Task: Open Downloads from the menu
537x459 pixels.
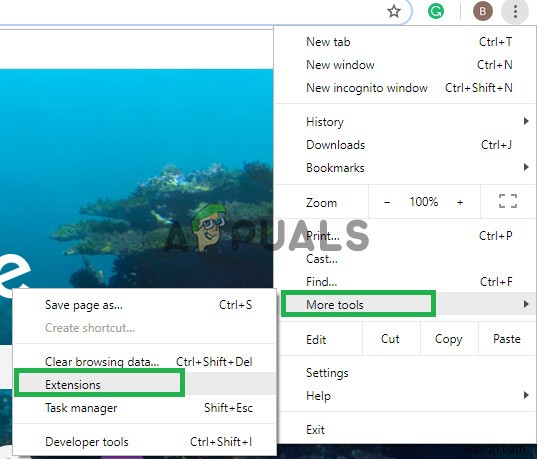Action: (405, 145)
